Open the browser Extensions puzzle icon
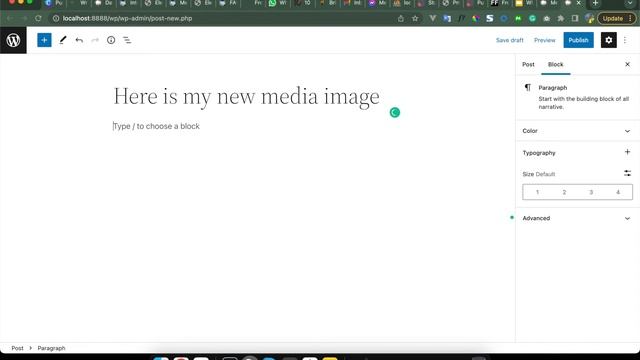640x360 pixels. (561, 18)
